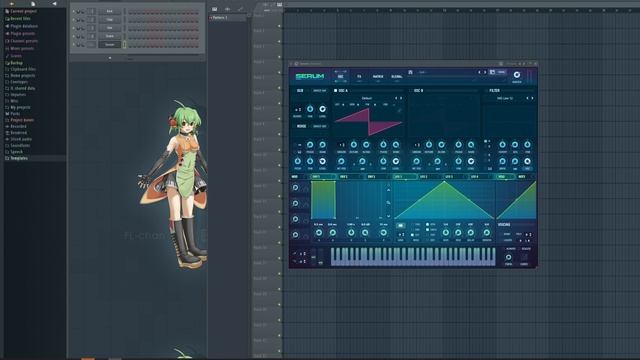Adjust the Serum PORTA knob

click(509, 258)
